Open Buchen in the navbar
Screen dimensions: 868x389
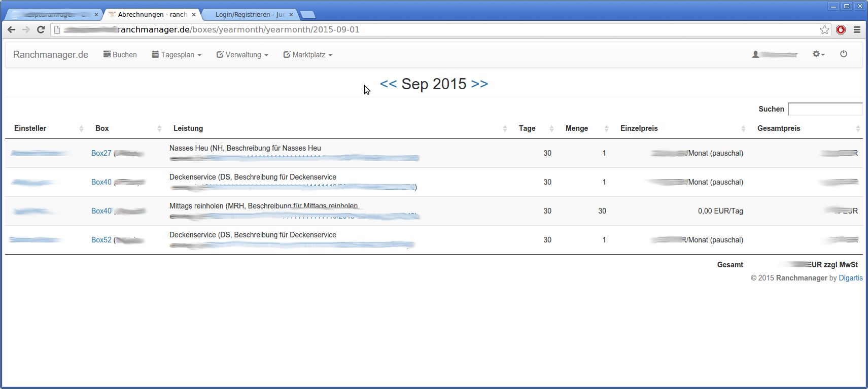click(120, 55)
